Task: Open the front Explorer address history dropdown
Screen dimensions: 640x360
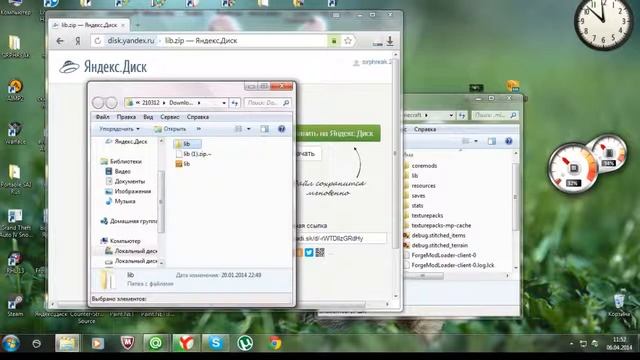Action: point(224,103)
